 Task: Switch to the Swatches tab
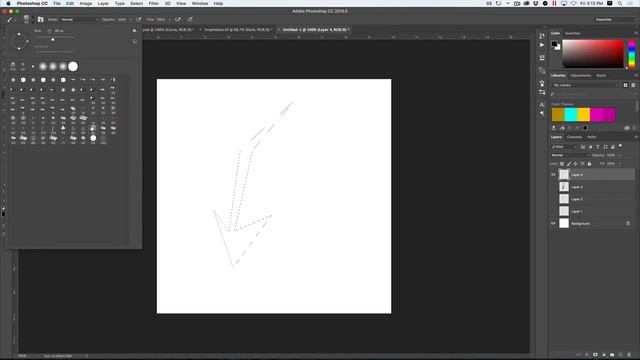573,33
